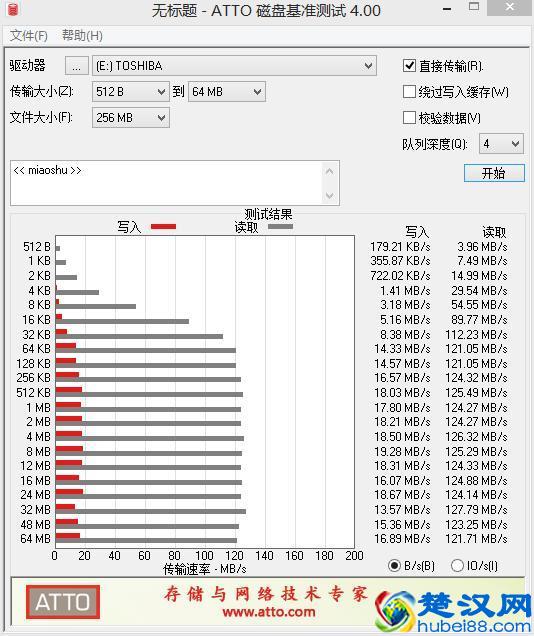Select the B/s(B) radio button
The image size is (534, 636).
[394, 565]
